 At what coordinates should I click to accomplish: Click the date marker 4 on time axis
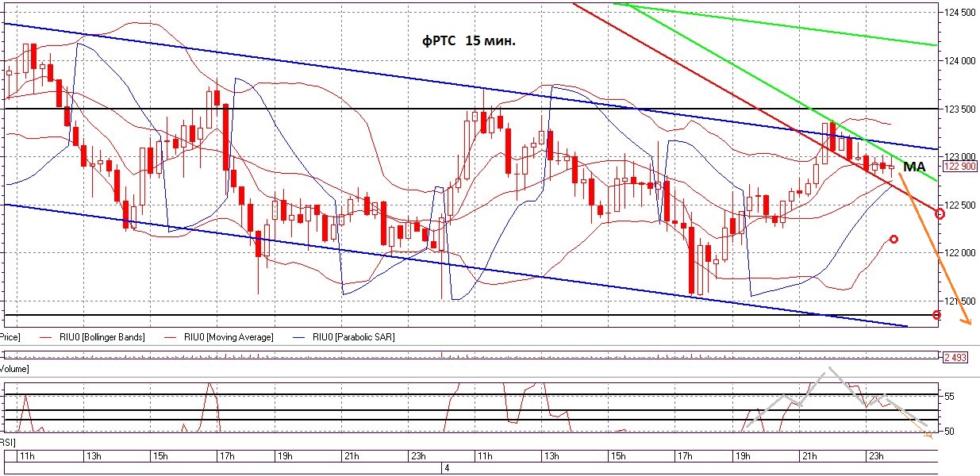pyautogui.click(x=447, y=469)
